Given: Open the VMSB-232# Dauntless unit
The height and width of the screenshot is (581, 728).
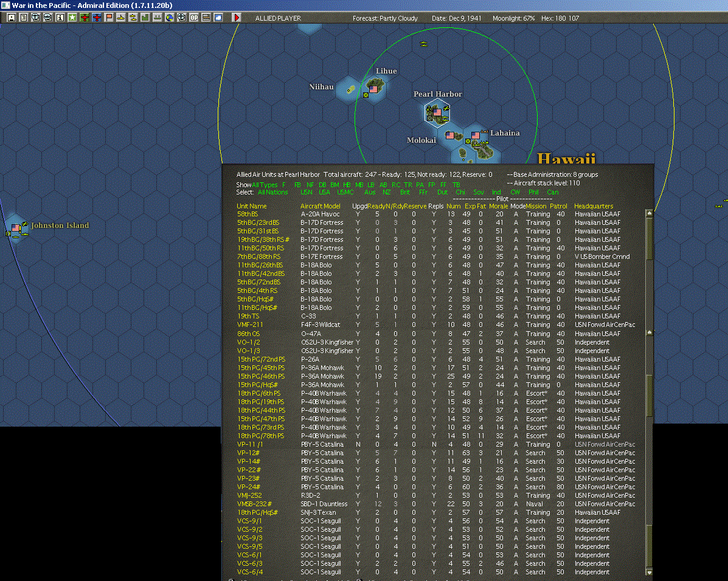Looking at the screenshot, I should [254, 504].
